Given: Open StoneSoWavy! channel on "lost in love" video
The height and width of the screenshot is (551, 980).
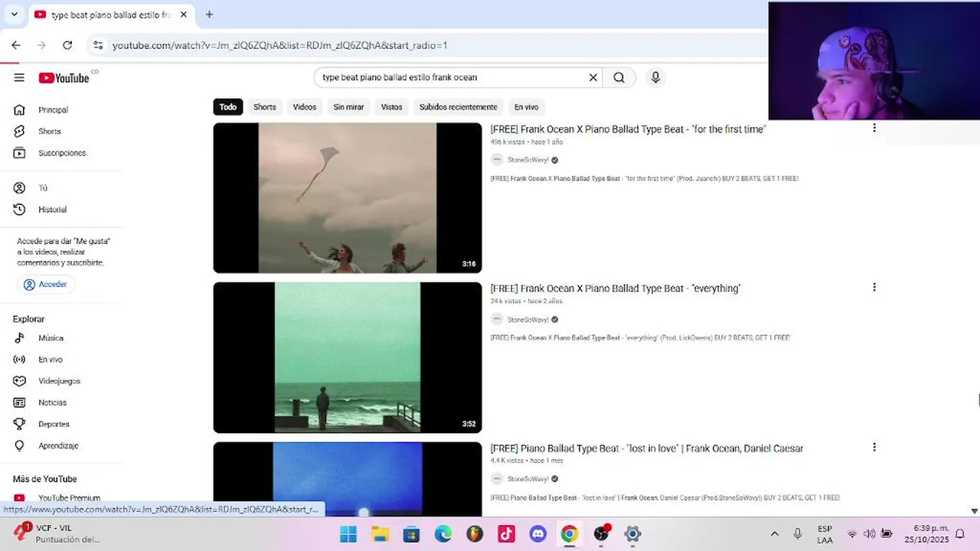Looking at the screenshot, I should [528, 479].
